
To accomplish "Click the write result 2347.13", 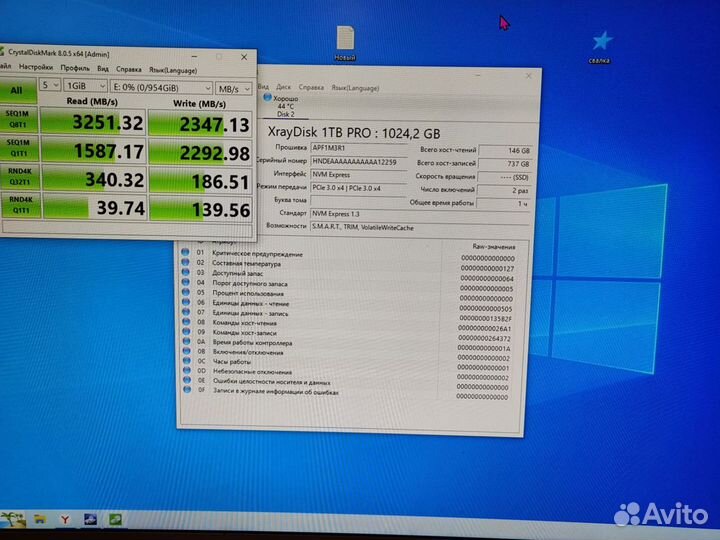I will click(x=200, y=124).
